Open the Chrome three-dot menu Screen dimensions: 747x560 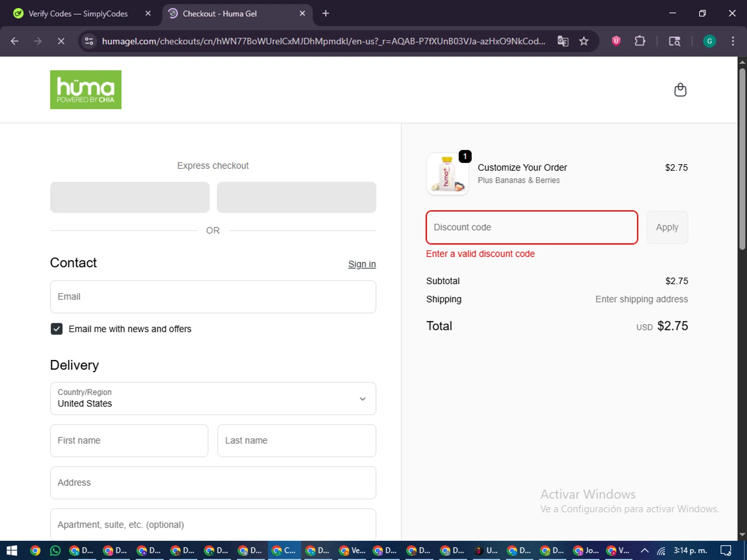coord(733,41)
